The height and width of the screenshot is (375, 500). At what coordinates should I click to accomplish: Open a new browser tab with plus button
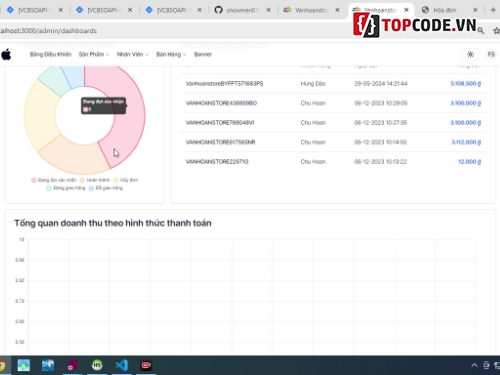coord(493,10)
